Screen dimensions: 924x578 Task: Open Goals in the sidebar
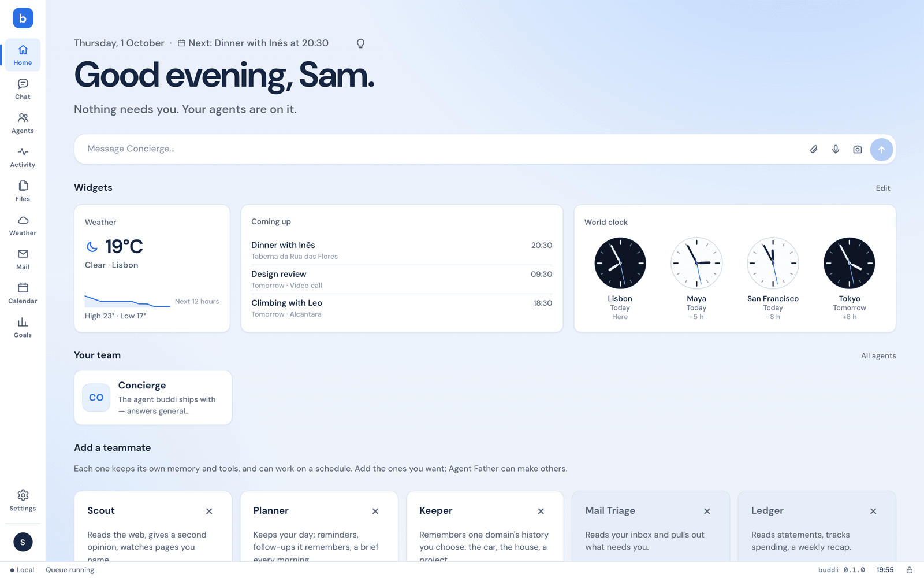point(23,328)
